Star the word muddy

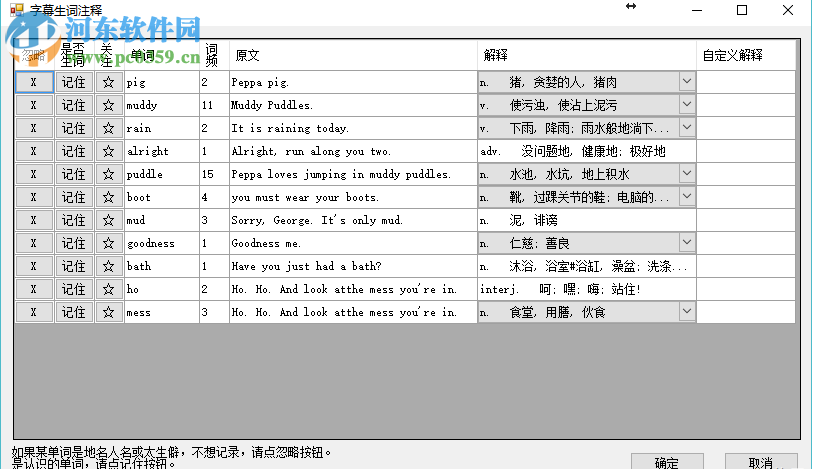point(109,105)
